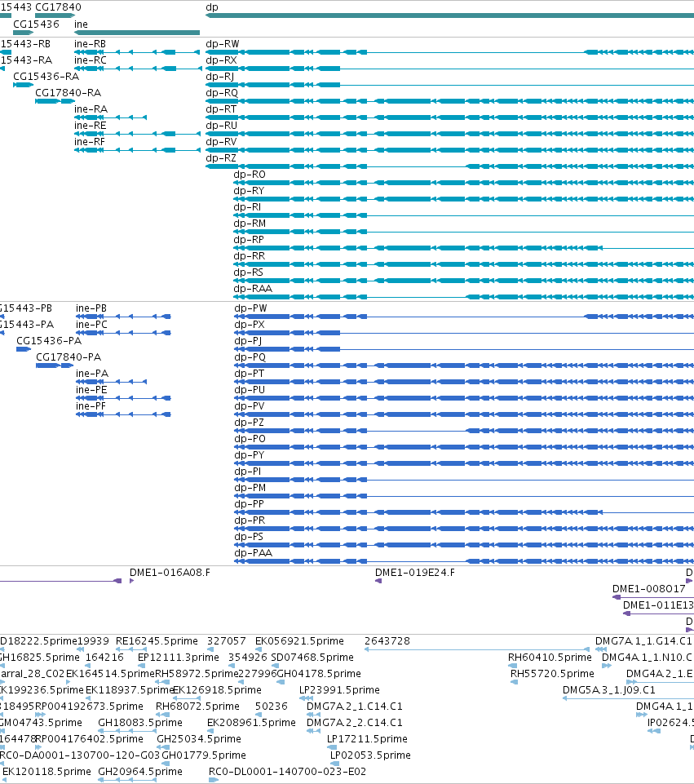This screenshot has height=784, width=694.
Task: Select protein label dp-PR
Action: pos(250,520)
